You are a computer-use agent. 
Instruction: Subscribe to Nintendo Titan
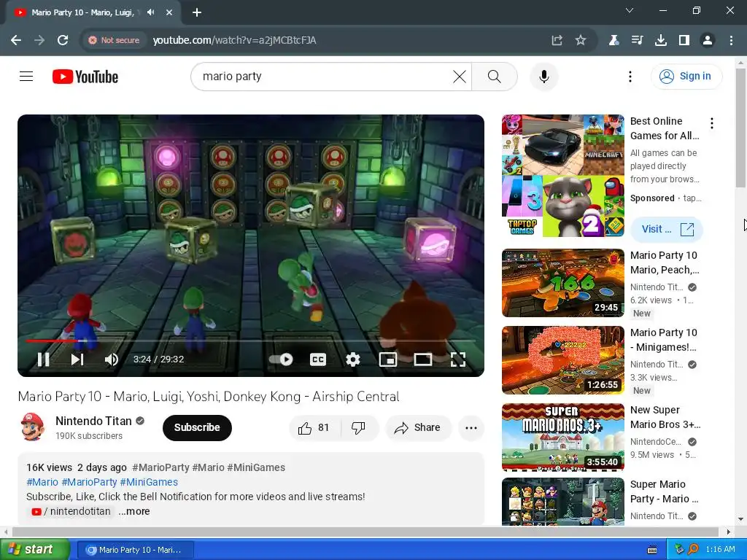coord(197,427)
